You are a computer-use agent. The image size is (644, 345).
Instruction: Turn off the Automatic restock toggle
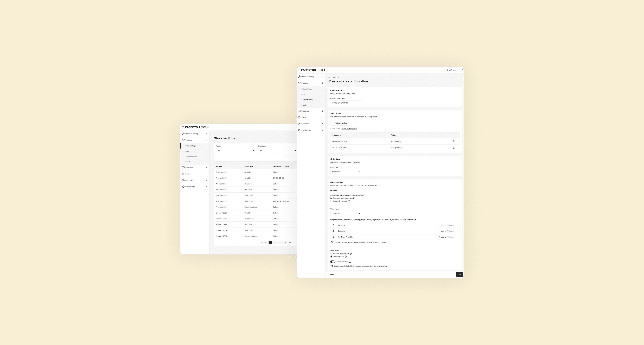pyautogui.click(x=332, y=262)
